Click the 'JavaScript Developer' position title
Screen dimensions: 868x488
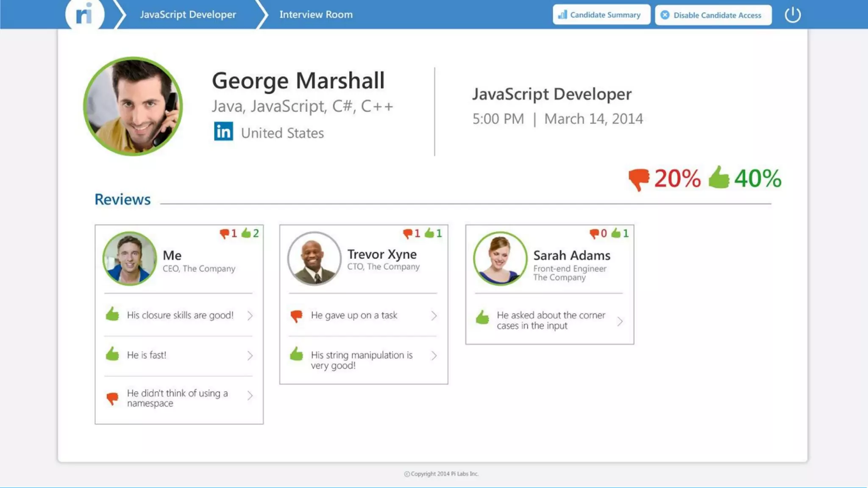(552, 94)
